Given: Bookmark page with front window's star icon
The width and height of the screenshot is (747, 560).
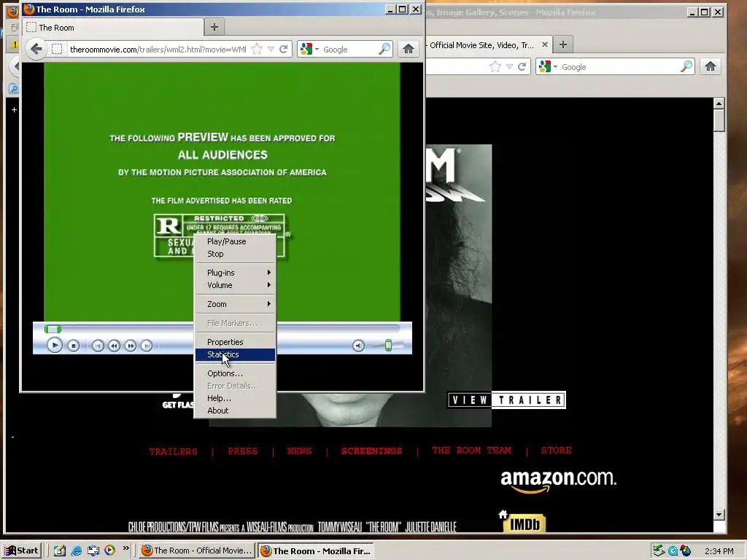Looking at the screenshot, I should (257, 49).
